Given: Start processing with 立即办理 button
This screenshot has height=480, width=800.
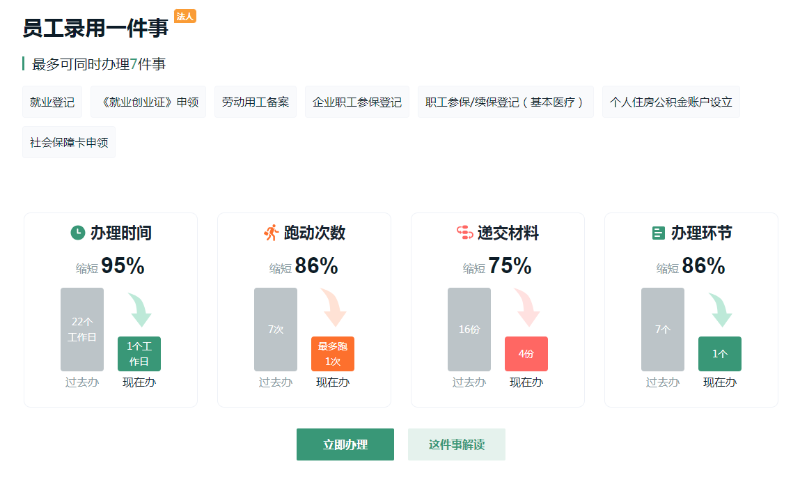Looking at the screenshot, I should (345, 444).
